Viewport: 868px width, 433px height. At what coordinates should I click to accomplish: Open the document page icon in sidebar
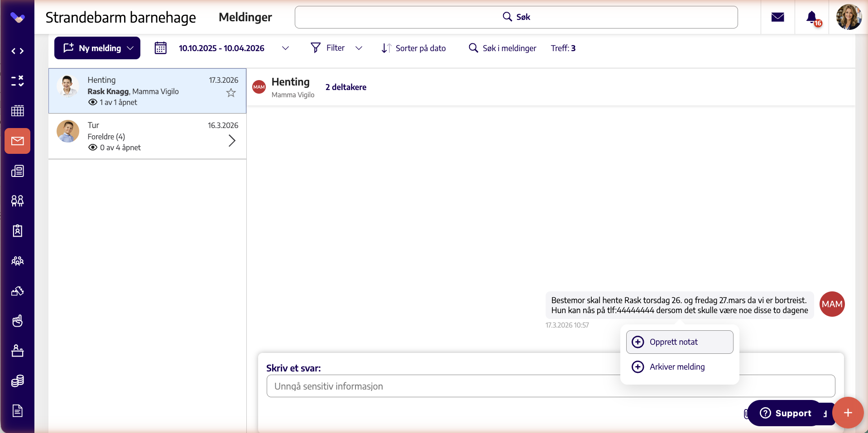click(18, 411)
